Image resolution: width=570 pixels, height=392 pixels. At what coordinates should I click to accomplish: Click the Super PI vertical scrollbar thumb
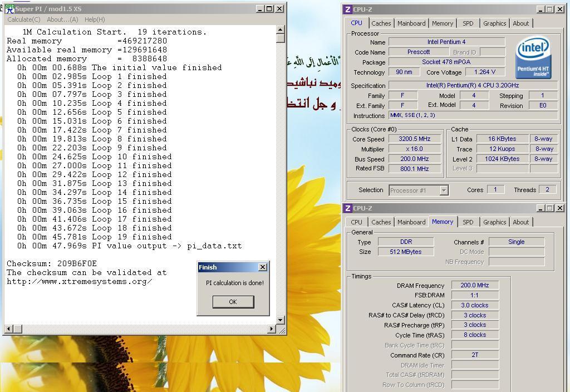(281, 38)
